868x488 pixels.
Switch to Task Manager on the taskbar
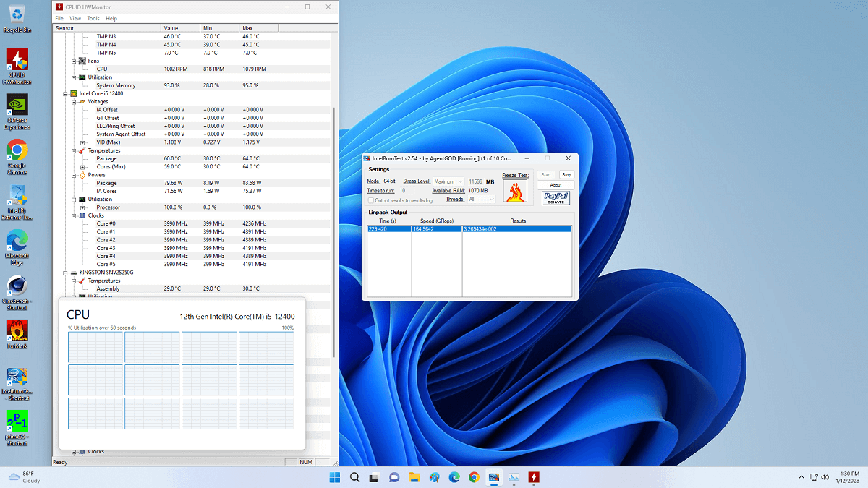point(514,477)
